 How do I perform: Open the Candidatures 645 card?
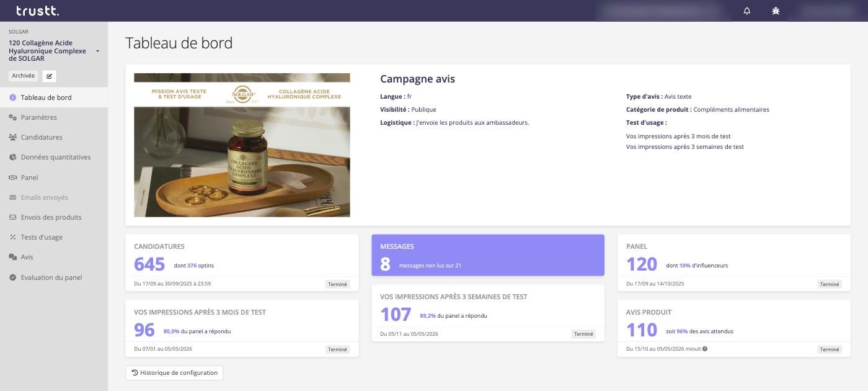[x=242, y=263]
